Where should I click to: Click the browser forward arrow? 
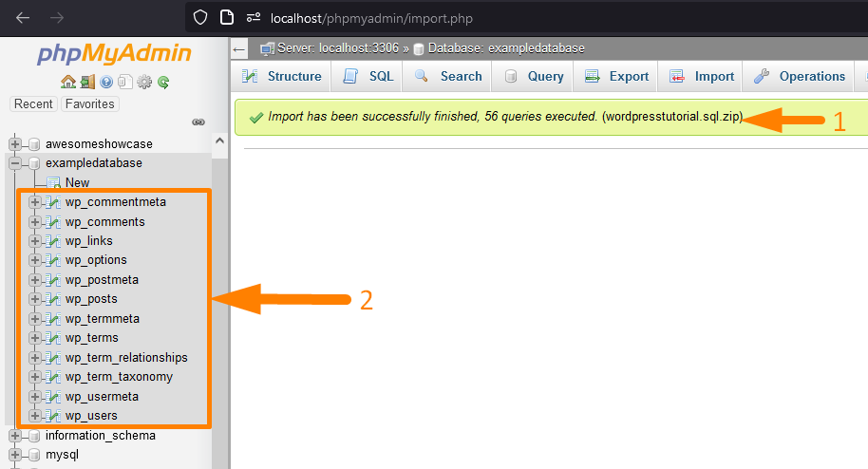pyautogui.click(x=56, y=18)
